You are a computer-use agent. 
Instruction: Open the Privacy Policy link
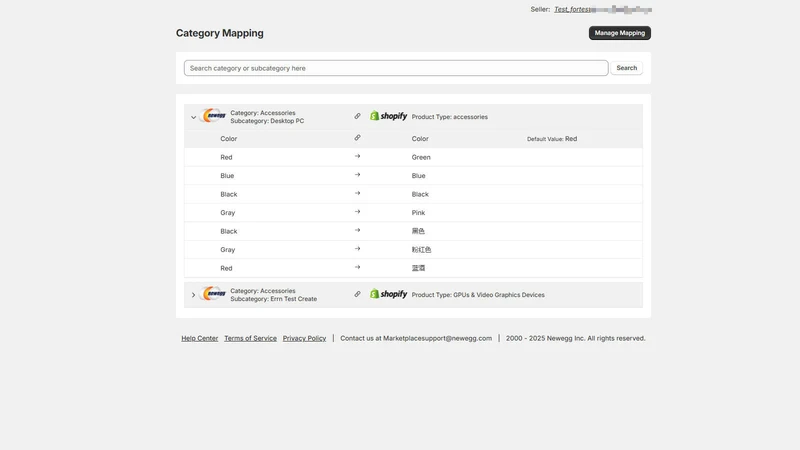pos(304,338)
